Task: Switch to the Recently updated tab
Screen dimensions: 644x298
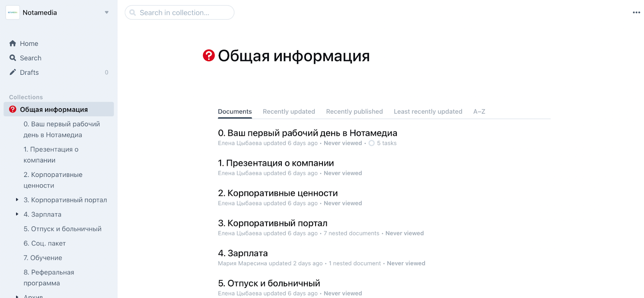Action: pos(289,111)
